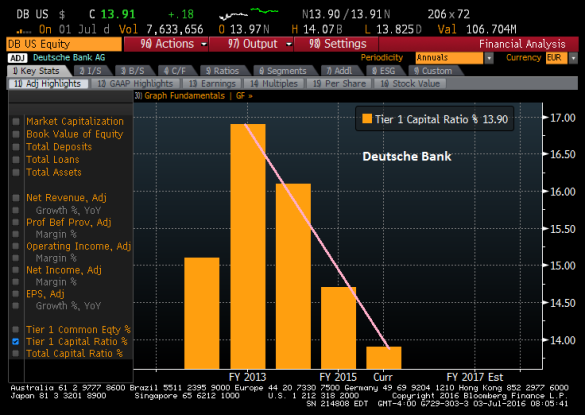Click the mini intraday price sparkline in header
This screenshot has width=585, height=415.
tap(249, 13)
